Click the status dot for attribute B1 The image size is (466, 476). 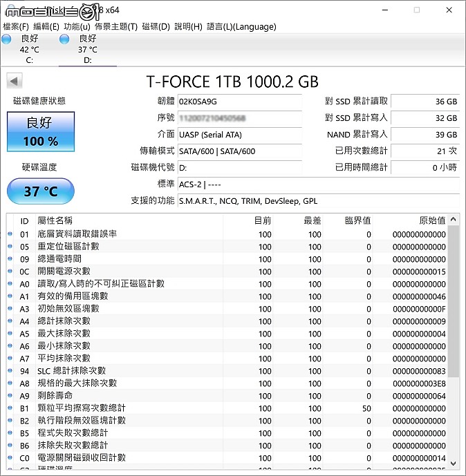click(10, 408)
